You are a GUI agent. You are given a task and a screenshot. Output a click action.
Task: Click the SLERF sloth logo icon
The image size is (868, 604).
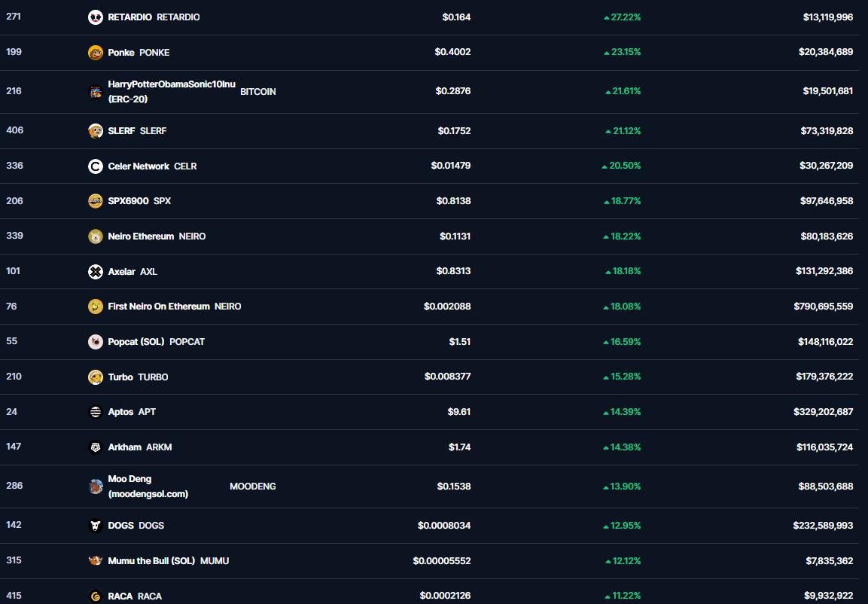(x=96, y=131)
